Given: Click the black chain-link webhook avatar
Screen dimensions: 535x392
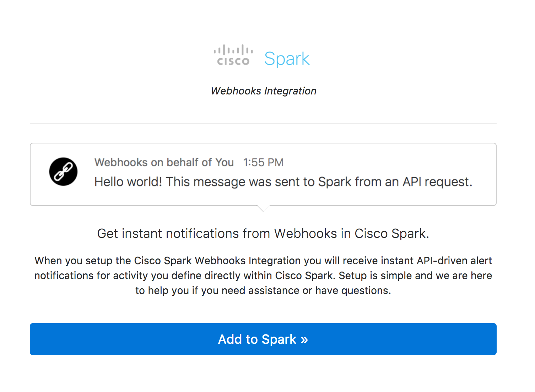Looking at the screenshot, I should tap(63, 171).
